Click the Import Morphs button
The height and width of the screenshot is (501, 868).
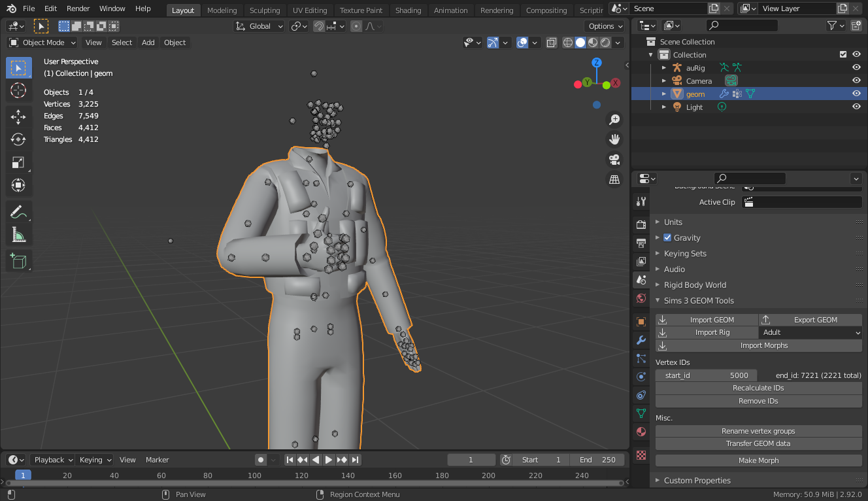[x=759, y=345]
